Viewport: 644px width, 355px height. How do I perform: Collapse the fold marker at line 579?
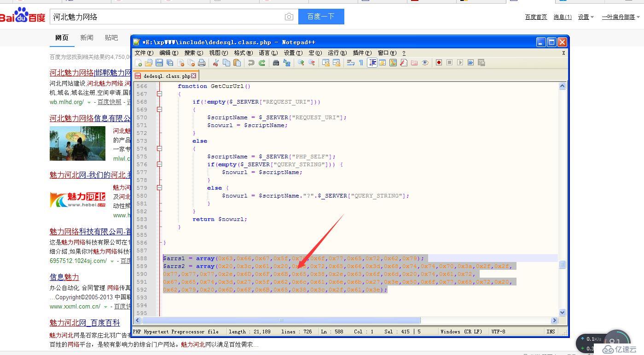pyautogui.click(x=159, y=187)
